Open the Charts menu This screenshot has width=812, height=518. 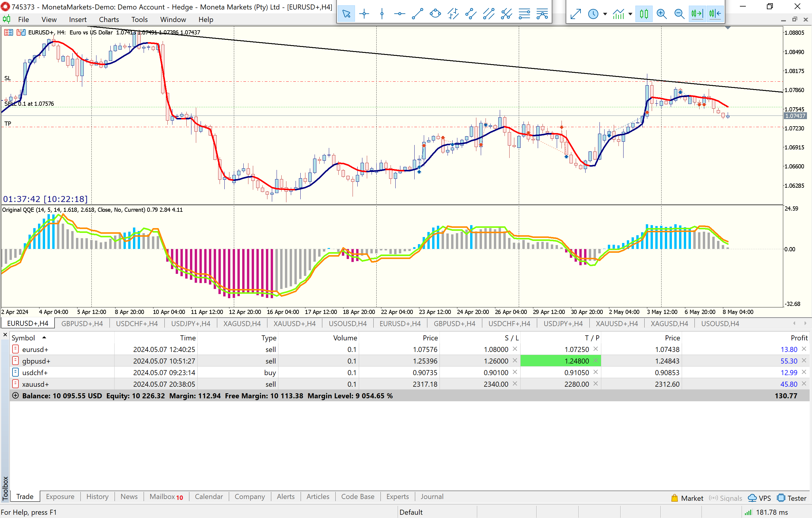click(109, 20)
